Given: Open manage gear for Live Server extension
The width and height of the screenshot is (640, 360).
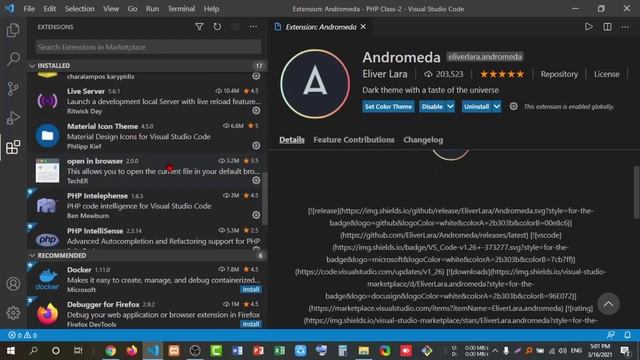Looking at the screenshot, I should point(256,111).
